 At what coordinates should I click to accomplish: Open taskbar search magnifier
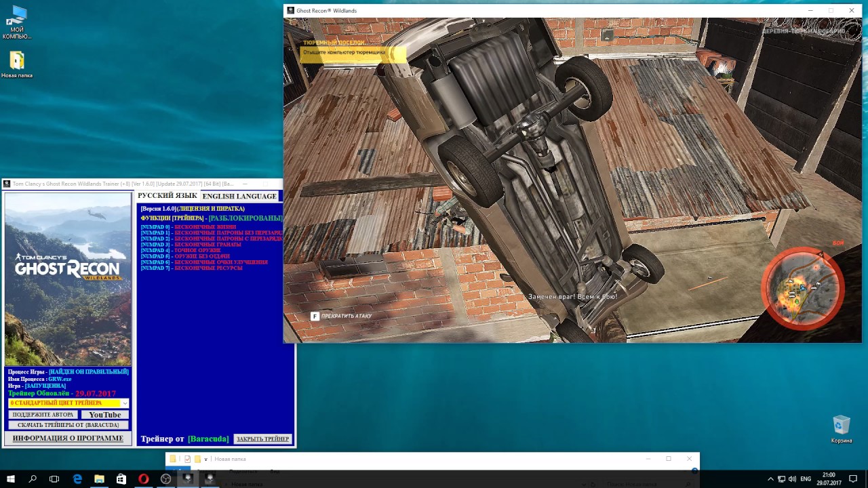(33, 479)
